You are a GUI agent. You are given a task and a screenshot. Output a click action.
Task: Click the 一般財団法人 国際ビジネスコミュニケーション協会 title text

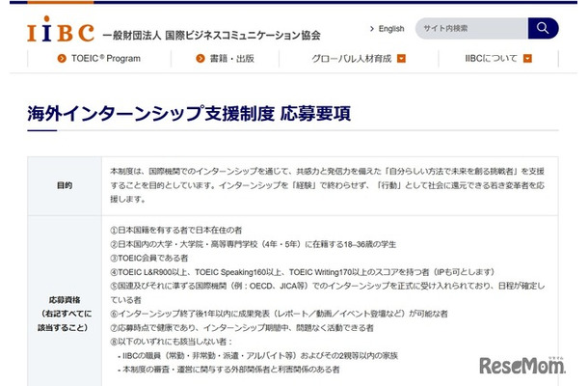(x=211, y=36)
